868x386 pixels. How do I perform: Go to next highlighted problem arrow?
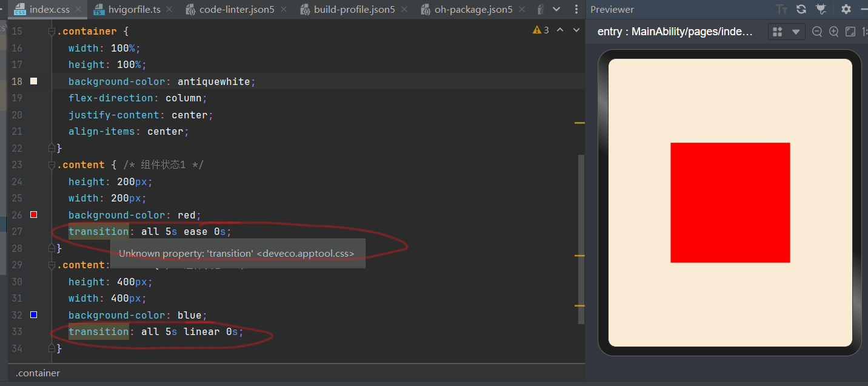coord(576,30)
